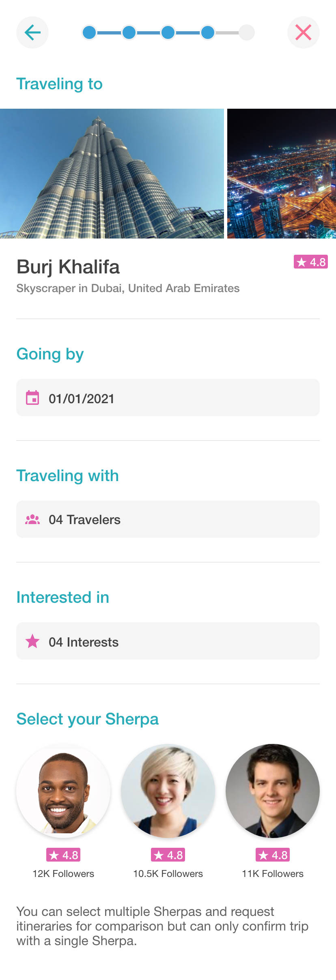Open the 04 Interests selector
The width and height of the screenshot is (336, 980).
[x=168, y=641]
